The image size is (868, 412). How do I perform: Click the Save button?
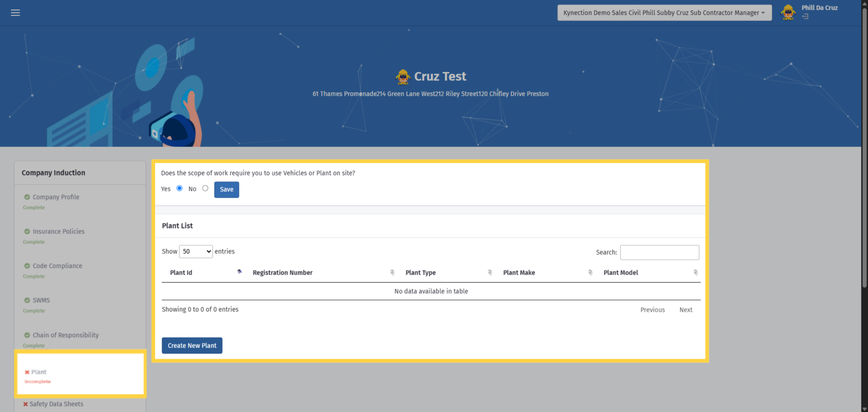(226, 189)
